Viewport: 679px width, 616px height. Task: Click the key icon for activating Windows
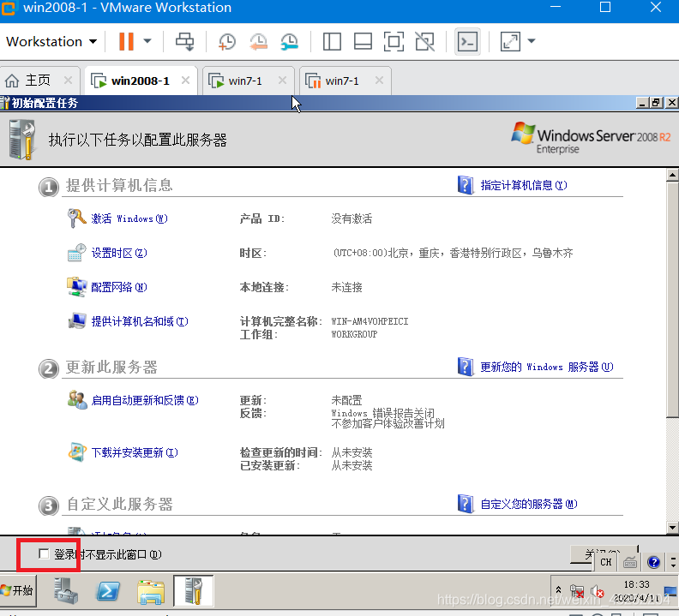click(76, 218)
